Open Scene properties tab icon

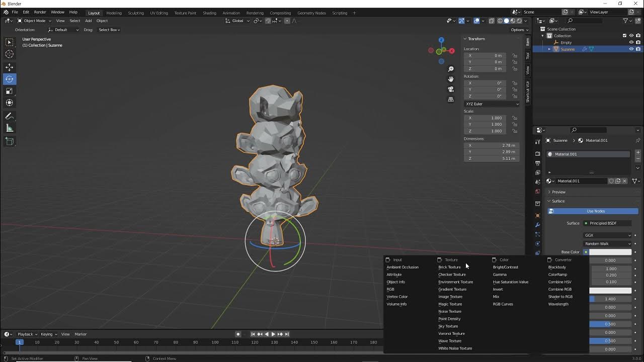pos(537,182)
